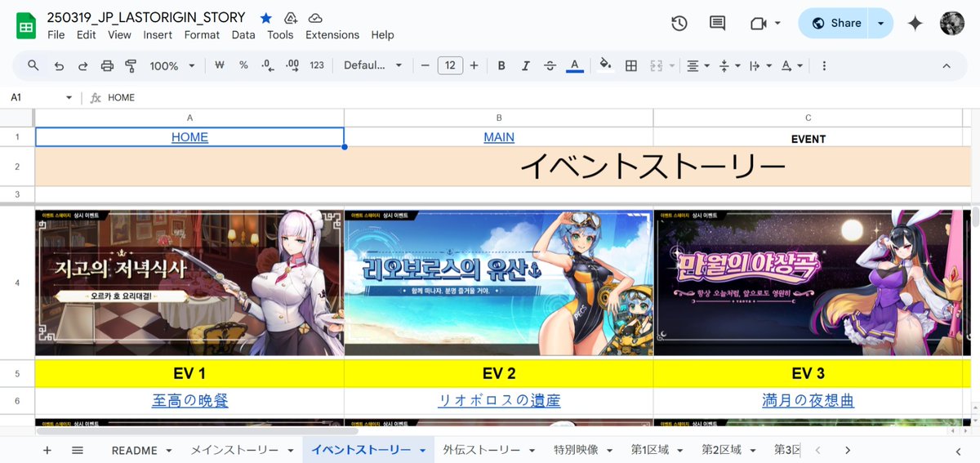980x463 pixels.
Task: Format as currency with won symbol
Action: pyautogui.click(x=219, y=65)
